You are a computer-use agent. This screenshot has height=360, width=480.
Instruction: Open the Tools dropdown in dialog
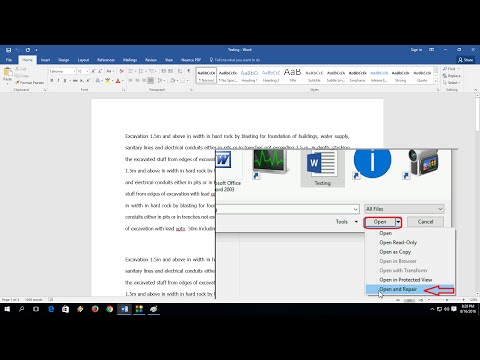coord(347,222)
